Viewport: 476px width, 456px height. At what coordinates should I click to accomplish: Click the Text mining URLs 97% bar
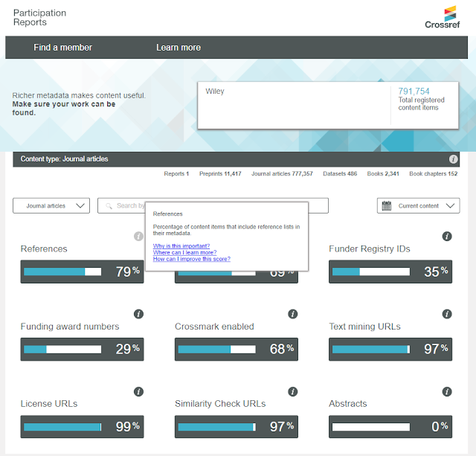click(x=390, y=349)
